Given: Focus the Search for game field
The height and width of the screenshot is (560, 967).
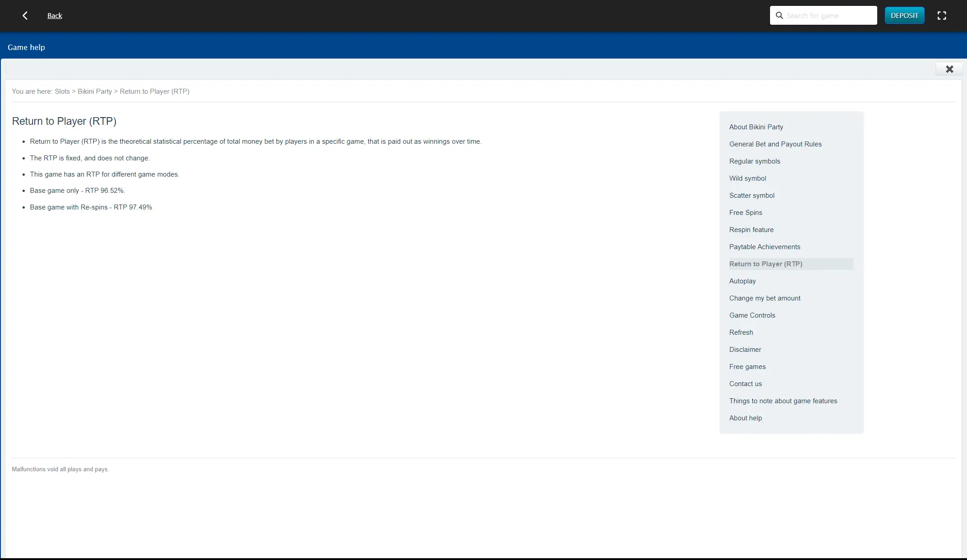Looking at the screenshot, I should tap(823, 15).
